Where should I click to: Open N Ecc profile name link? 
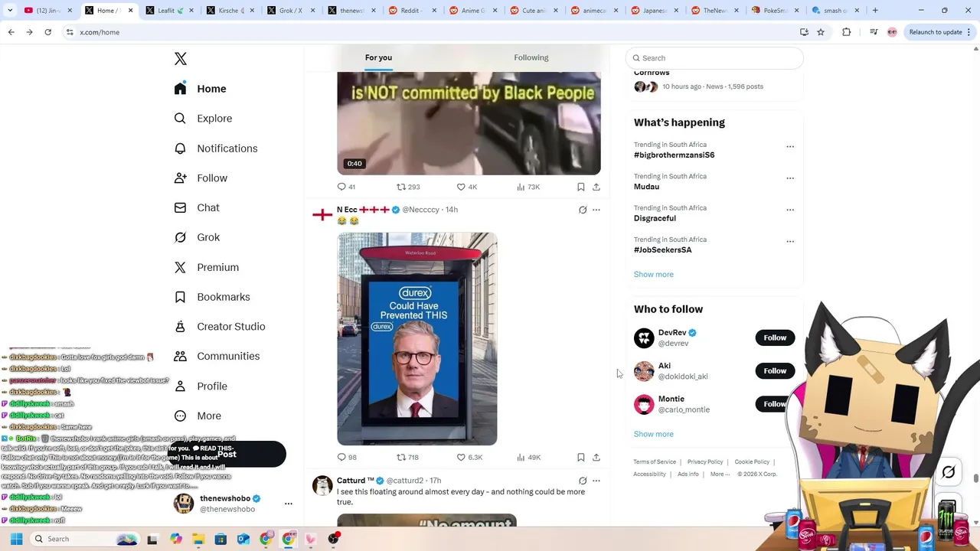coord(364,210)
